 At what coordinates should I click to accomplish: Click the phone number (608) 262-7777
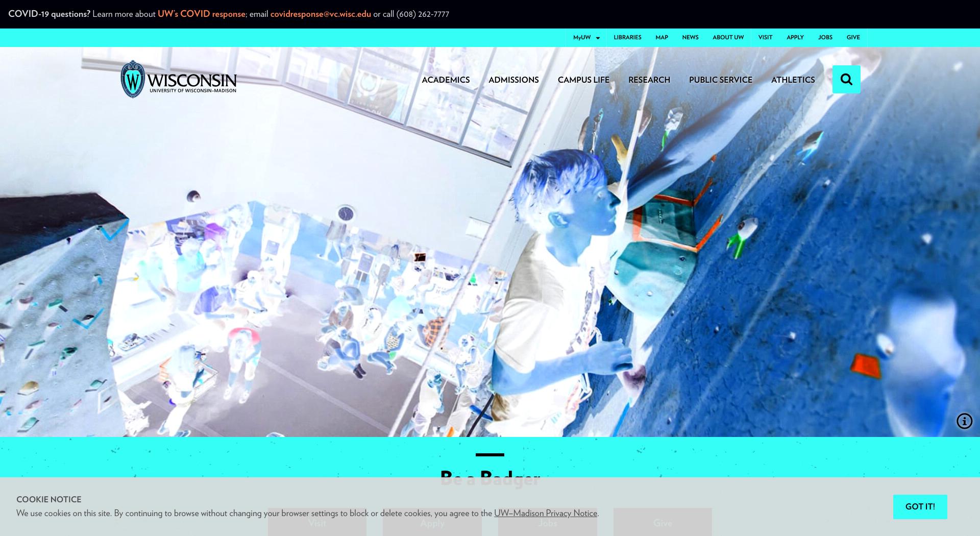[x=423, y=14]
